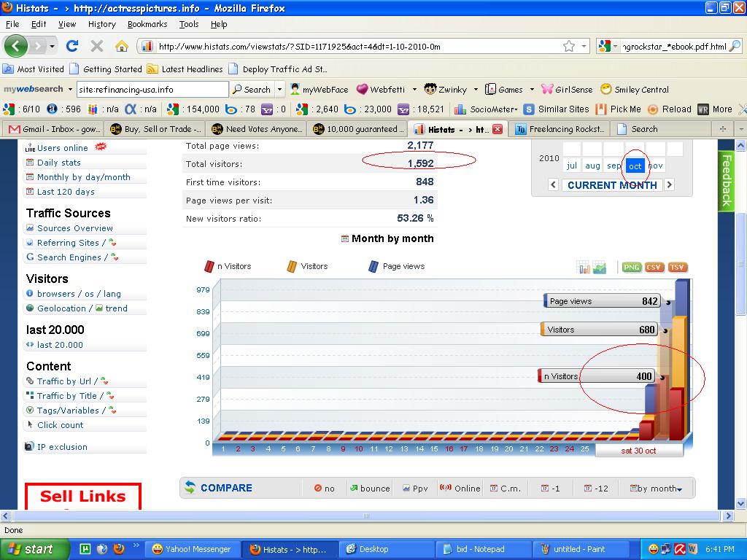The height and width of the screenshot is (560, 747).
Task: Open the Referring Sites link
Action: click(68, 243)
